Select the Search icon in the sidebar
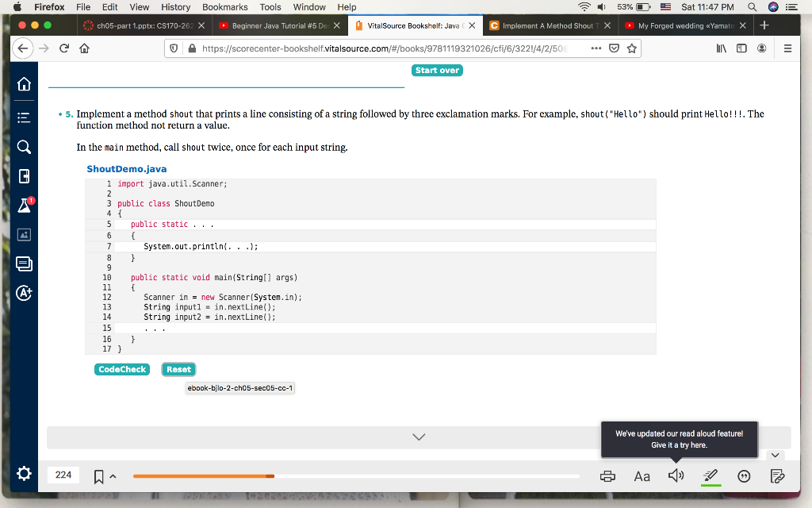Viewport: 812px width, 508px height. 23,146
